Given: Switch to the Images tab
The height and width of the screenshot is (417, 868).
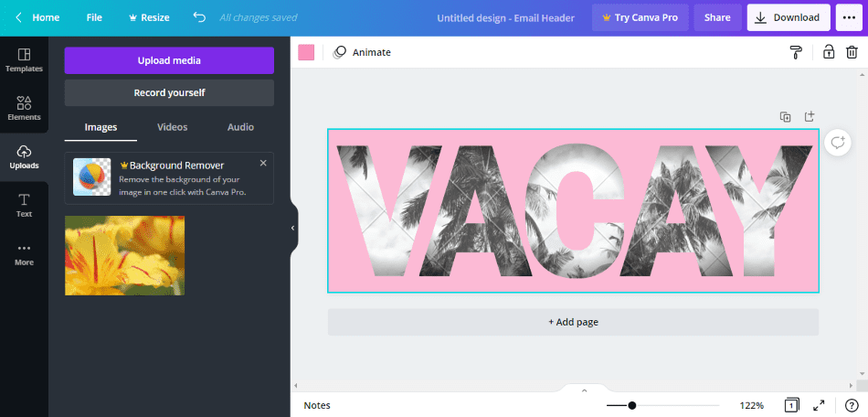Looking at the screenshot, I should pos(101,127).
